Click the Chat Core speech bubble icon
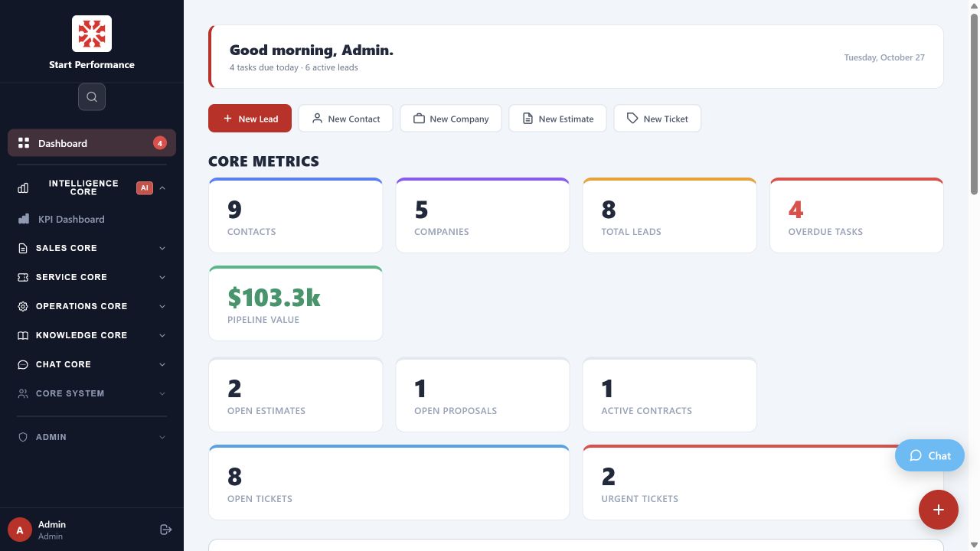Viewport: 980px width, 551px height. [23, 364]
